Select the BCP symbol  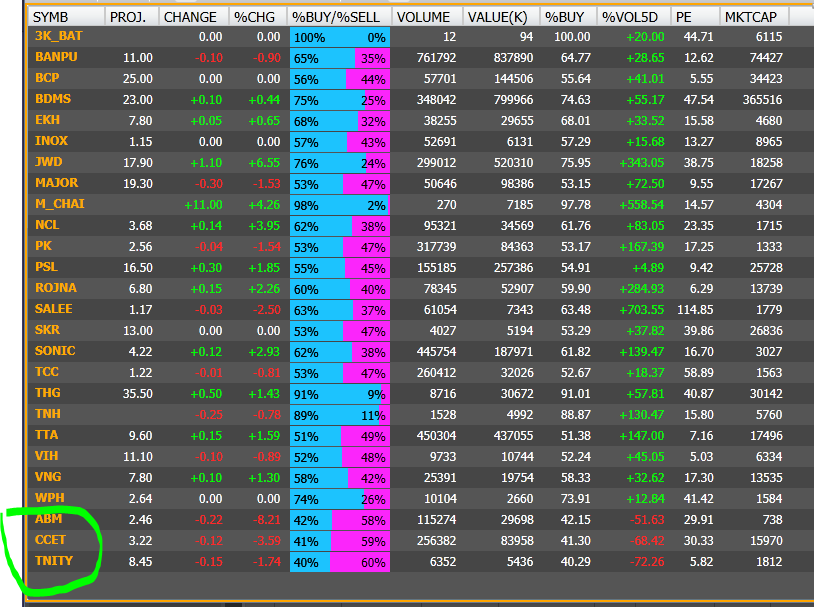[x=47, y=78]
